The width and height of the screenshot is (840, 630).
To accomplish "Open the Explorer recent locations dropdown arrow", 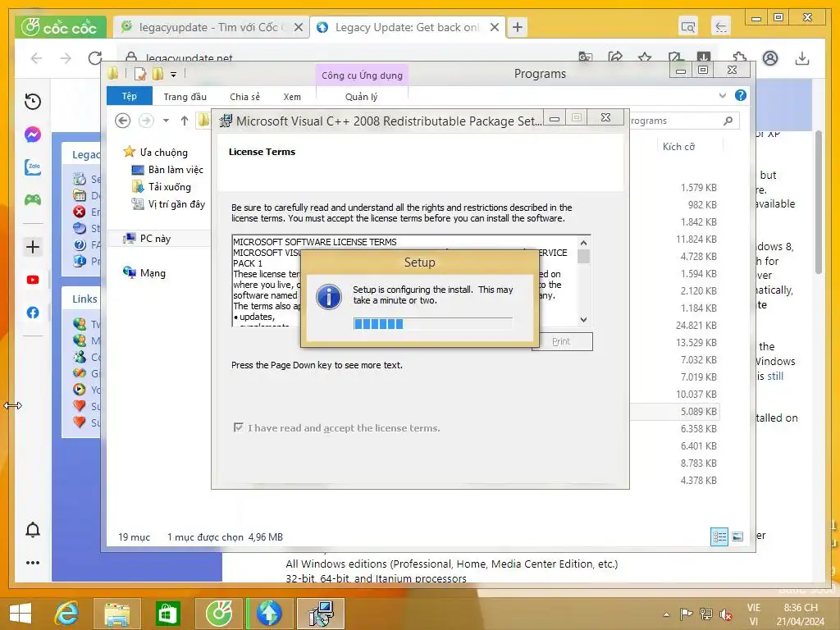I will pyautogui.click(x=166, y=121).
